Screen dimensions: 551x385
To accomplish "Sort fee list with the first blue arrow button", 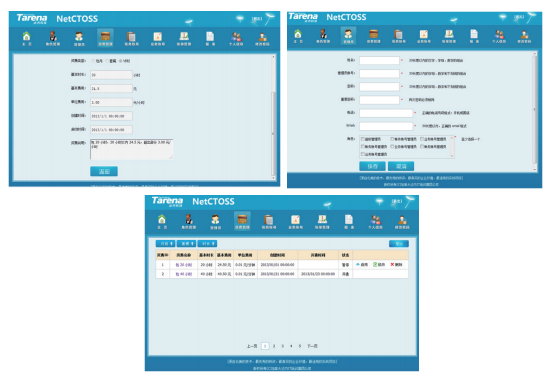I will tap(166, 243).
